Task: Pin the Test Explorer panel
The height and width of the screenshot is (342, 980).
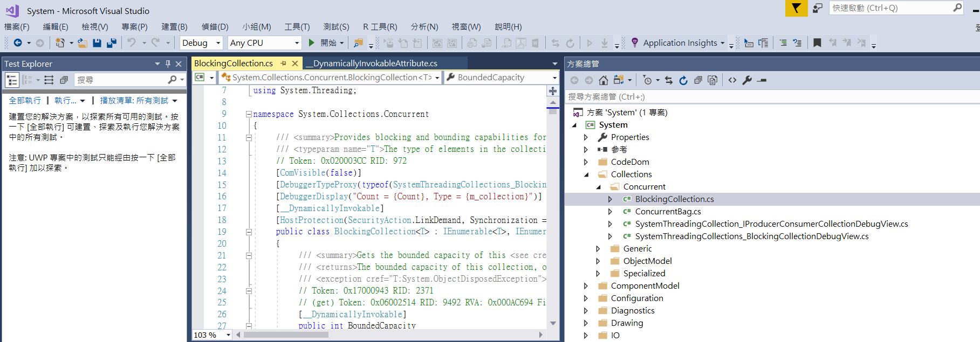Action: tap(168, 64)
